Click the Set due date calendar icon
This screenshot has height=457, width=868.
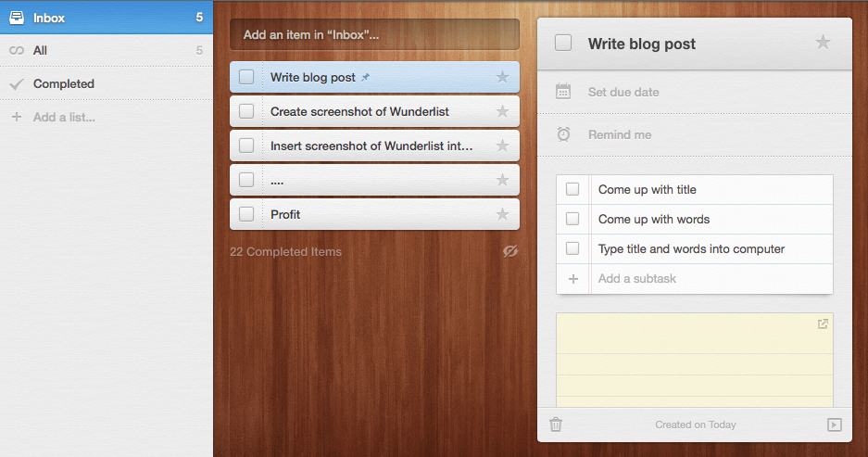563,92
